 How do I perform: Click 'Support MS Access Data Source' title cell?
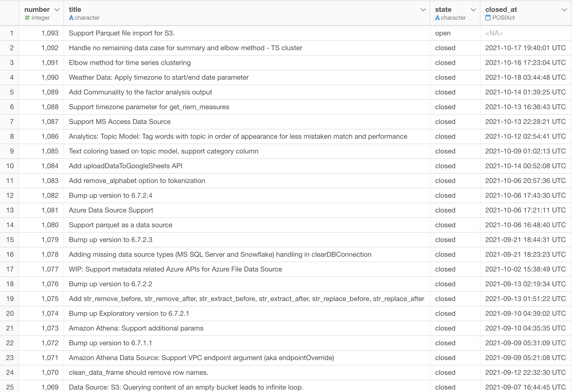tap(120, 122)
